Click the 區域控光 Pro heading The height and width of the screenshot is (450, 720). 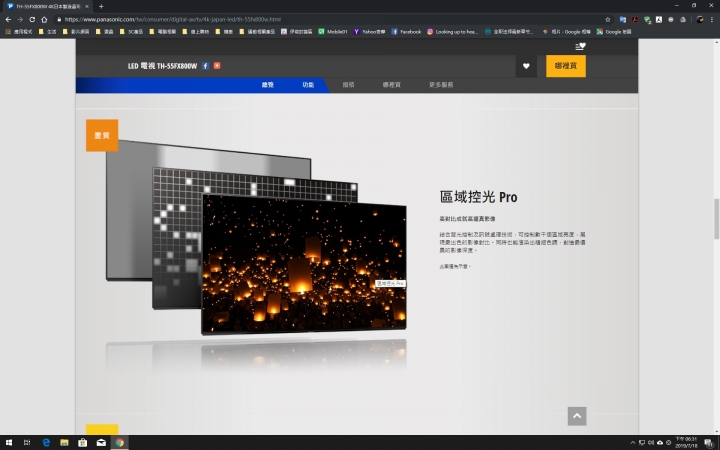click(478, 197)
